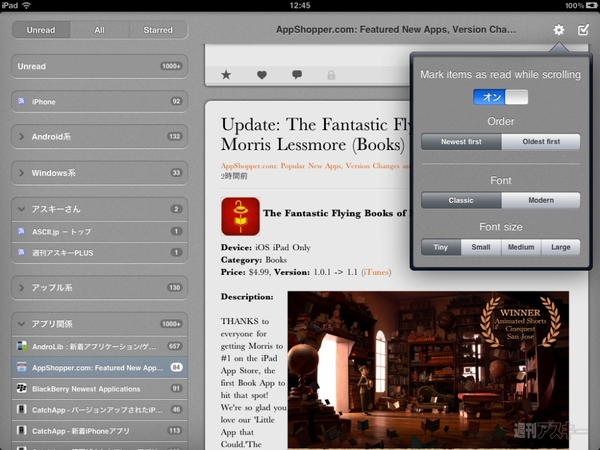Image resolution: width=600 pixels, height=450 pixels.
Task: Open the iTunes link in article
Action: (376, 272)
